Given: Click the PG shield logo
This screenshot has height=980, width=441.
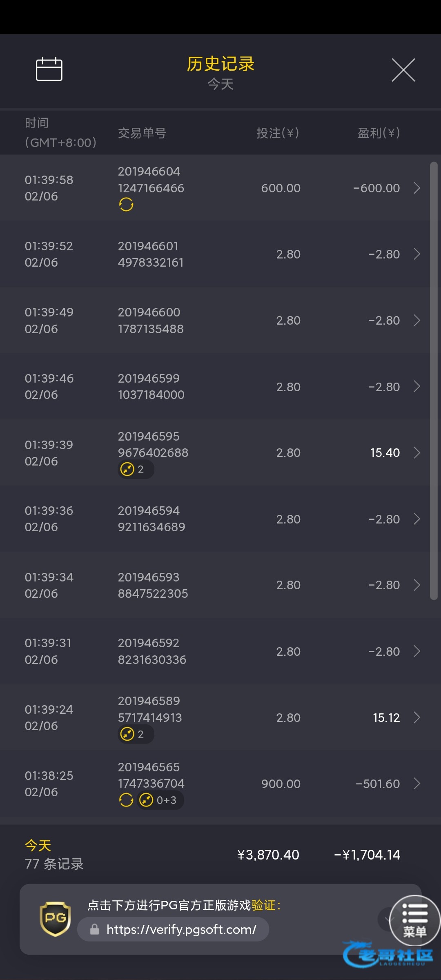Looking at the screenshot, I should pyautogui.click(x=55, y=919).
